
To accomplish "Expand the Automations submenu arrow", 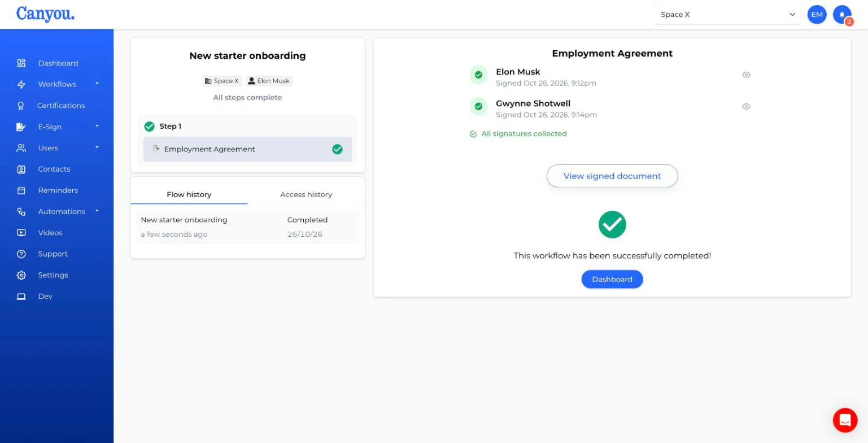I will [x=97, y=211].
